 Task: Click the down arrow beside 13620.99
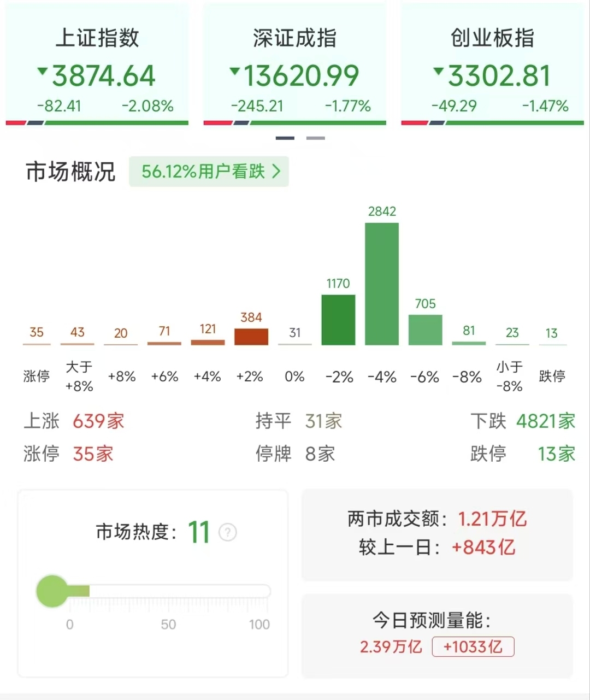(x=234, y=71)
